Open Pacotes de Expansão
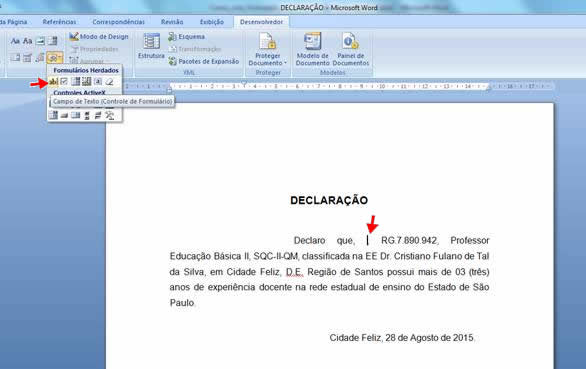 pyautogui.click(x=204, y=61)
